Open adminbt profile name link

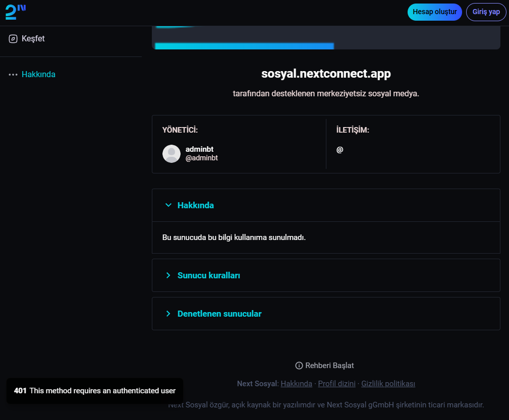pos(199,149)
